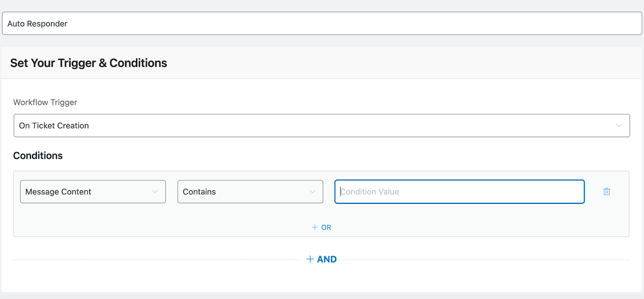Open the On Ticket Creation dropdown
The height and width of the screenshot is (299, 644).
(x=321, y=126)
